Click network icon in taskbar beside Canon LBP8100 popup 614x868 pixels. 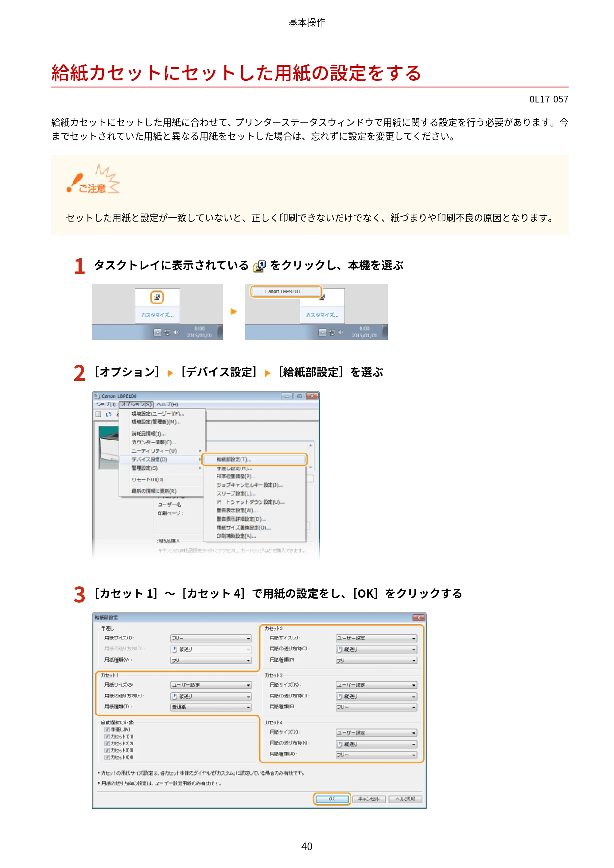point(332,332)
